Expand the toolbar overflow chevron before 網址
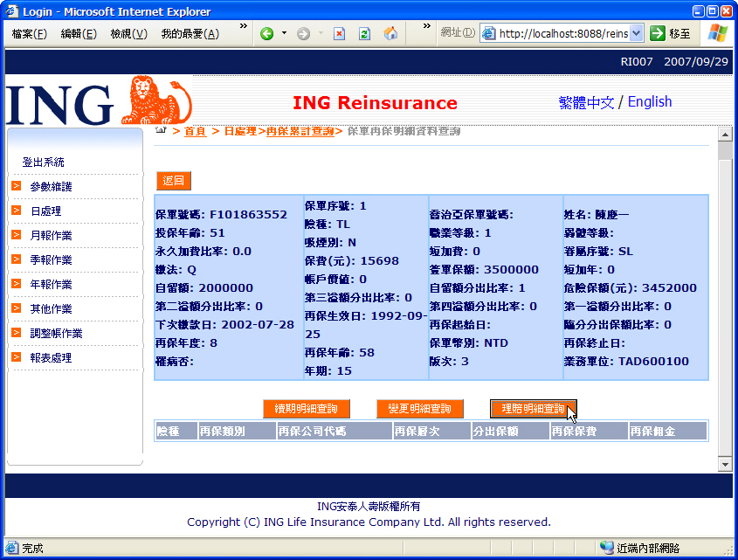The width and height of the screenshot is (738, 560). click(x=426, y=26)
